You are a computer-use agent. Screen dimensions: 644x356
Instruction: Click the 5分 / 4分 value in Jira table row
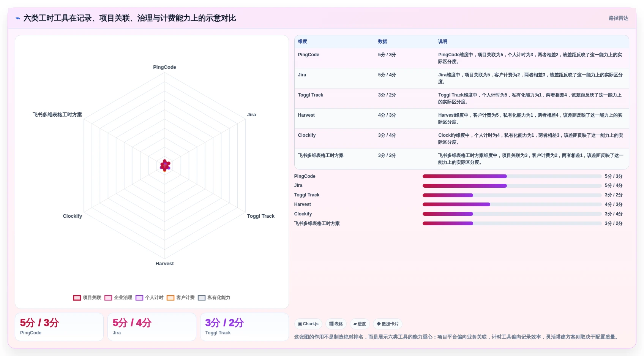(387, 75)
